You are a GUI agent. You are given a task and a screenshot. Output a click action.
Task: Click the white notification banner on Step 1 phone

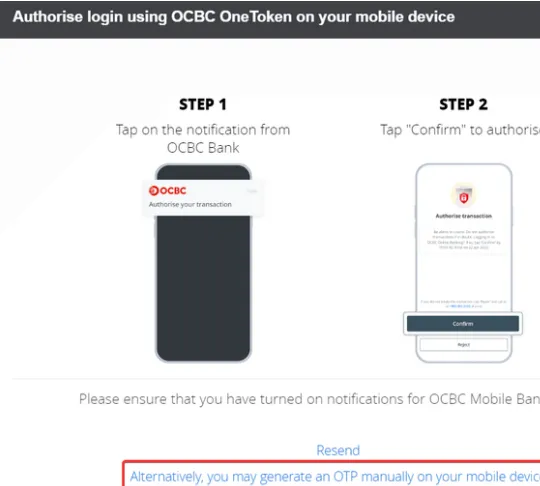click(x=203, y=198)
